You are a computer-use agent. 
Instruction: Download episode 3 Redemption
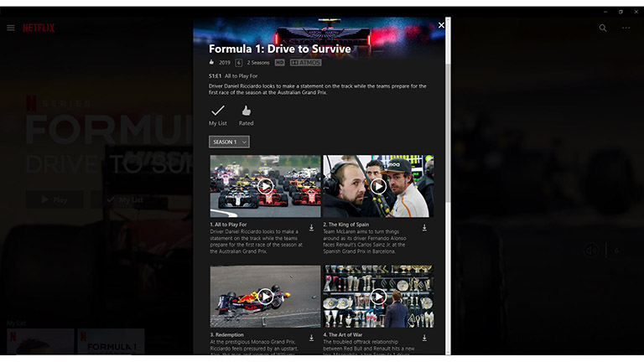pos(311,338)
